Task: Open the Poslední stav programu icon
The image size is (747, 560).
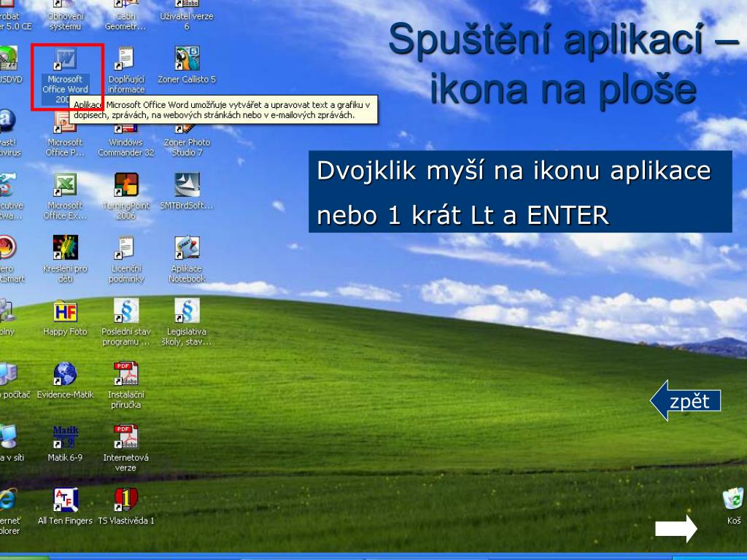Action: 125,311
